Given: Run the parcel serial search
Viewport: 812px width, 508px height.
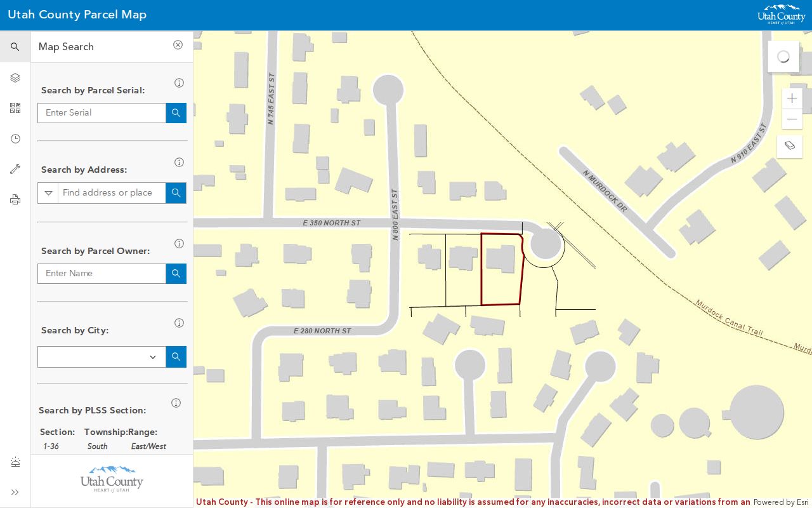Looking at the screenshot, I should [176, 113].
